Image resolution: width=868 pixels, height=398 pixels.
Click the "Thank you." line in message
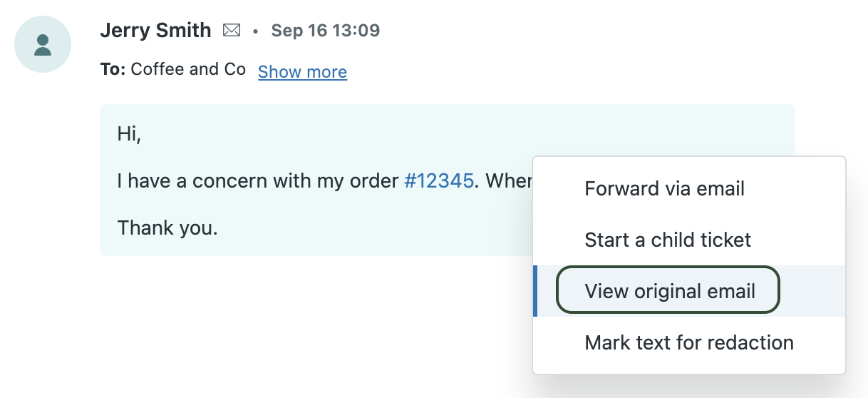tap(167, 228)
